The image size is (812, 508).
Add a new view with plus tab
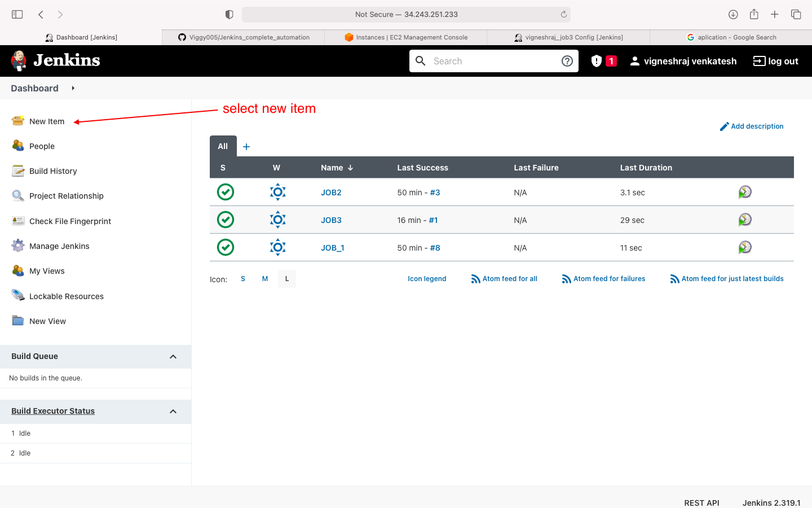coord(246,147)
